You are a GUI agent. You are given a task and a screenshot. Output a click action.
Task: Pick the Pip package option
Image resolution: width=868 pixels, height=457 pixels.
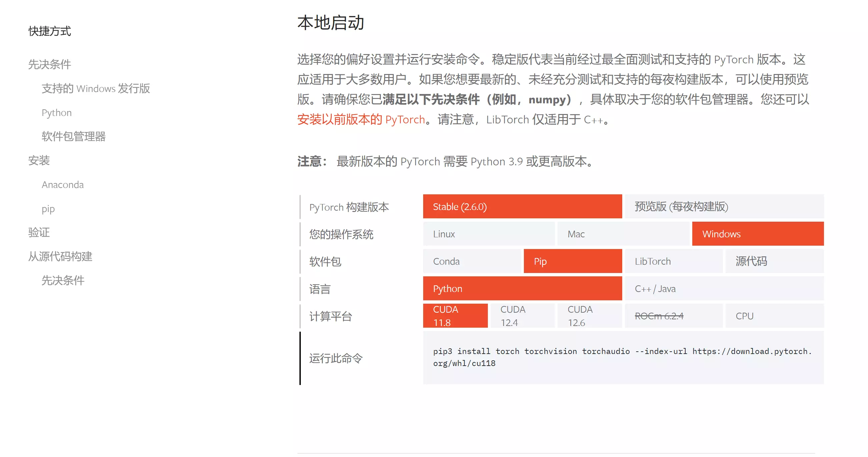(573, 261)
